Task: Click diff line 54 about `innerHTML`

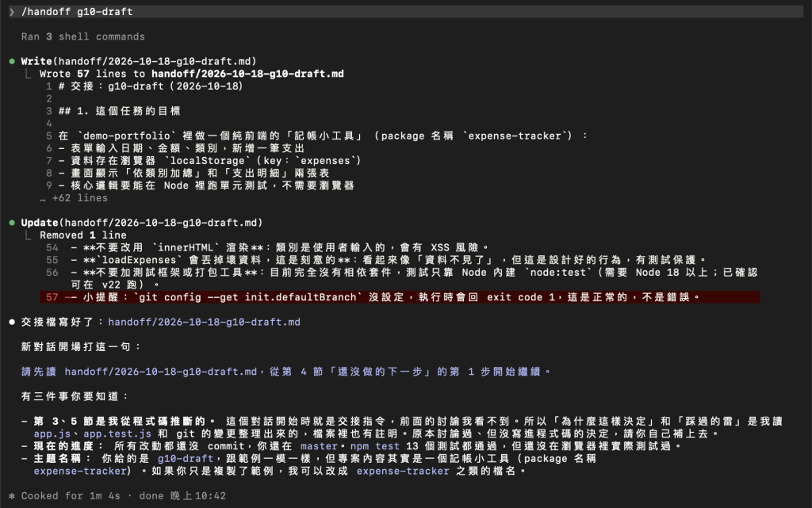Action: (280, 248)
